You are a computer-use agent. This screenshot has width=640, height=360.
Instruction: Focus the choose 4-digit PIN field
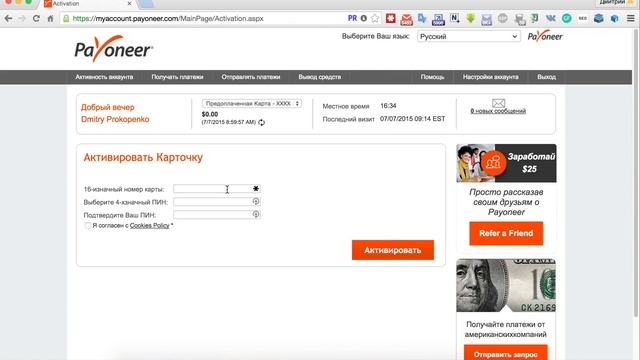tap(217, 202)
